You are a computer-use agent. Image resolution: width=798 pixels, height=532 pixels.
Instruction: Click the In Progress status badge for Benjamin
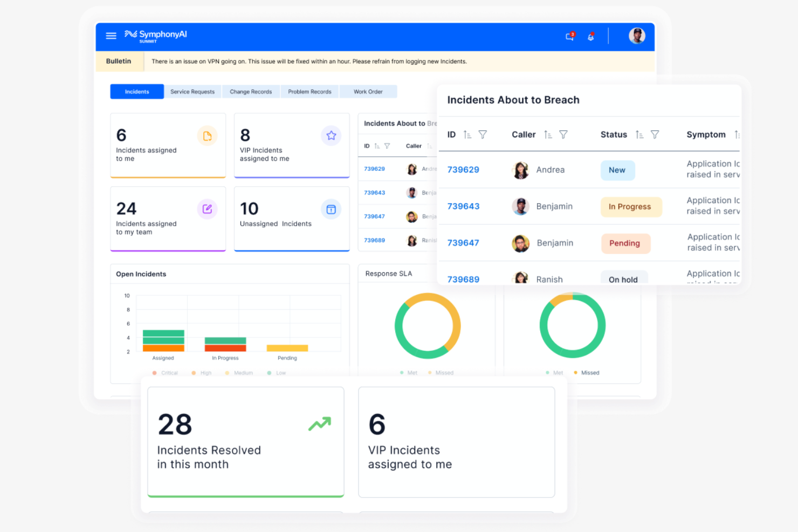tap(631, 206)
